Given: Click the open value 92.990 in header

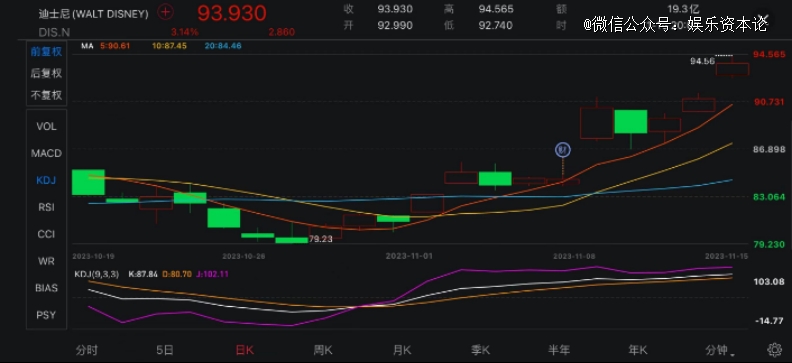Looking at the screenshot, I should coord(394,25).
